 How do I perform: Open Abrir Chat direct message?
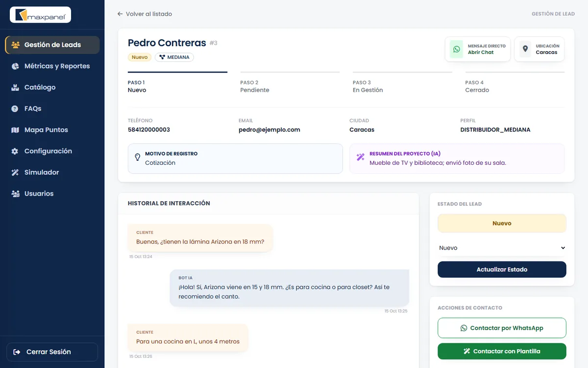[x=478, y=49]
